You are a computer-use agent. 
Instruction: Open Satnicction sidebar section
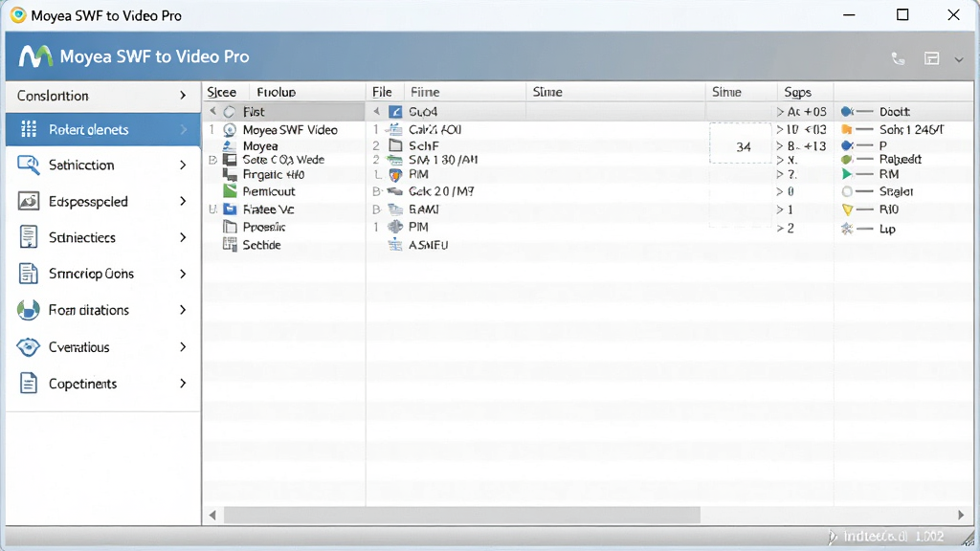tap(103, 165)
